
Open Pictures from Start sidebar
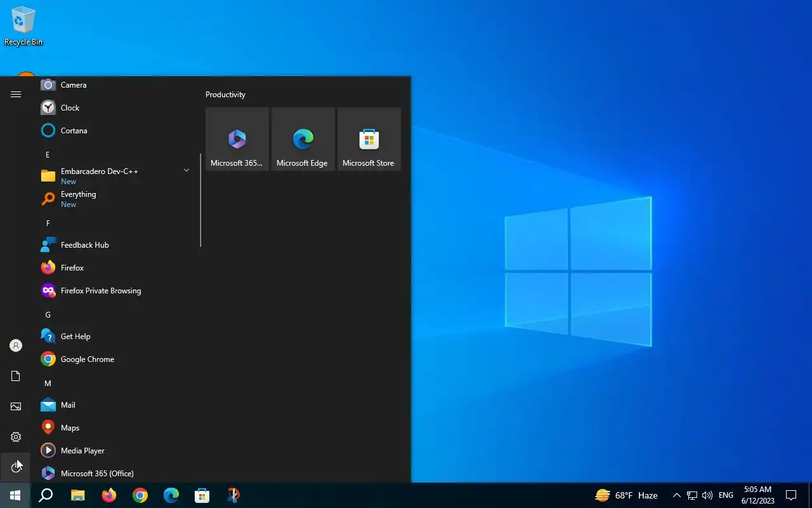point(16,406)
